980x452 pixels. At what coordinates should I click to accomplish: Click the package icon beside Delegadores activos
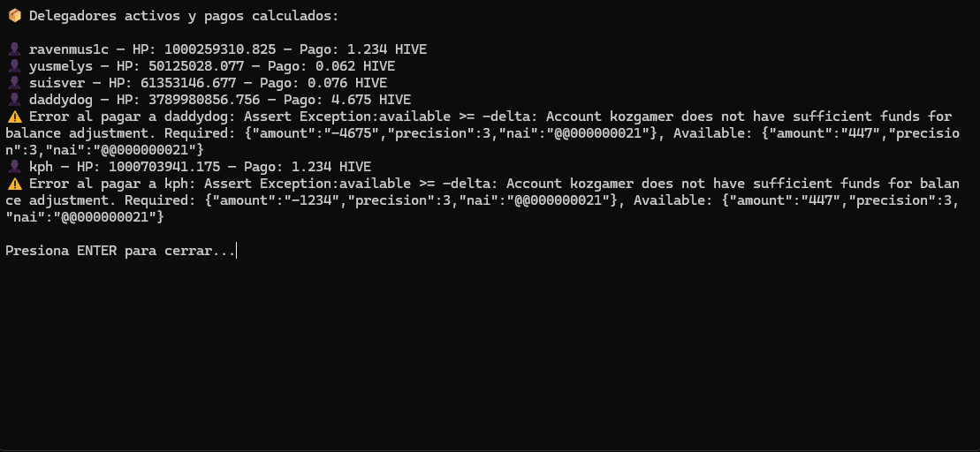click(x=14, y=16)
